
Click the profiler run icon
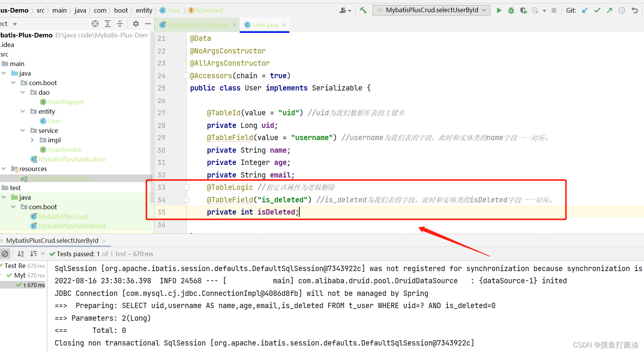coord(535,10)
